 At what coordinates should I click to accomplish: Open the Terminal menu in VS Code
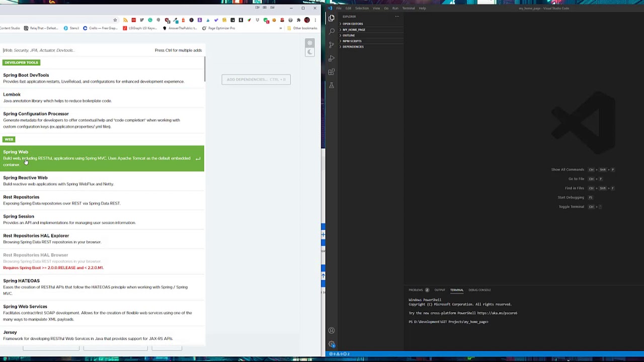click(409, 8)
